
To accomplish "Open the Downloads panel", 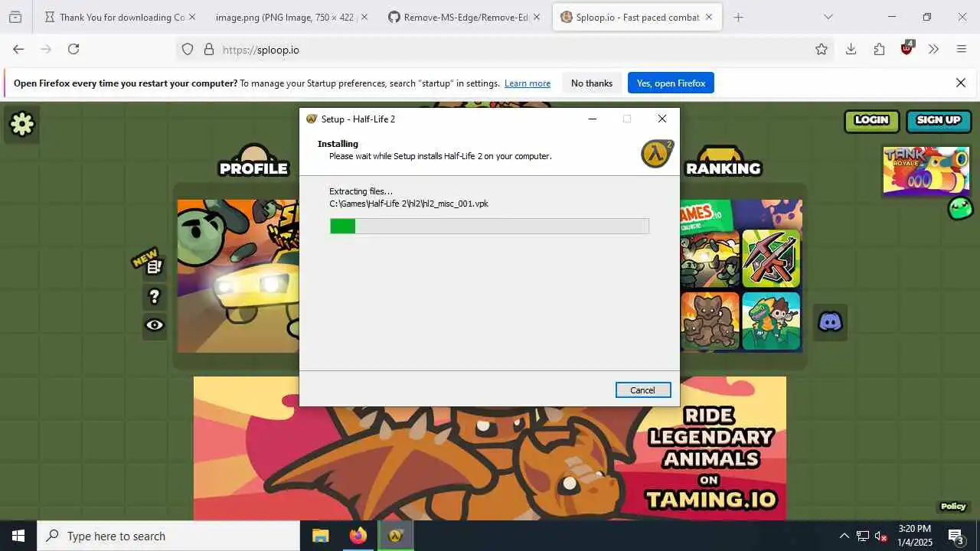I will pos(851,49).
